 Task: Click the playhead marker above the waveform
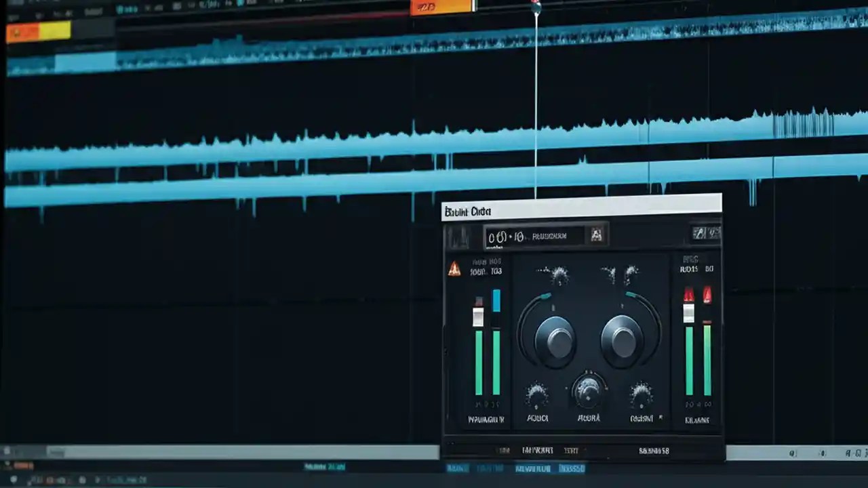point(536,7)
